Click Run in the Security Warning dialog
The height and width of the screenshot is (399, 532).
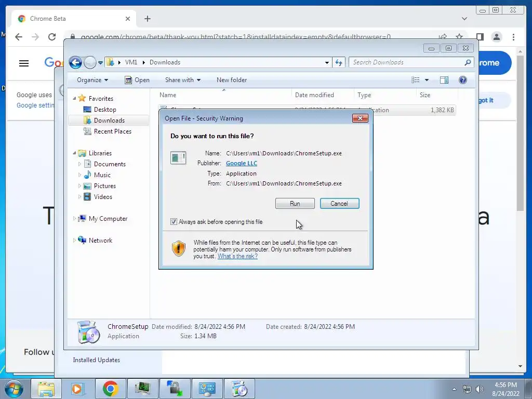point(295,203)
